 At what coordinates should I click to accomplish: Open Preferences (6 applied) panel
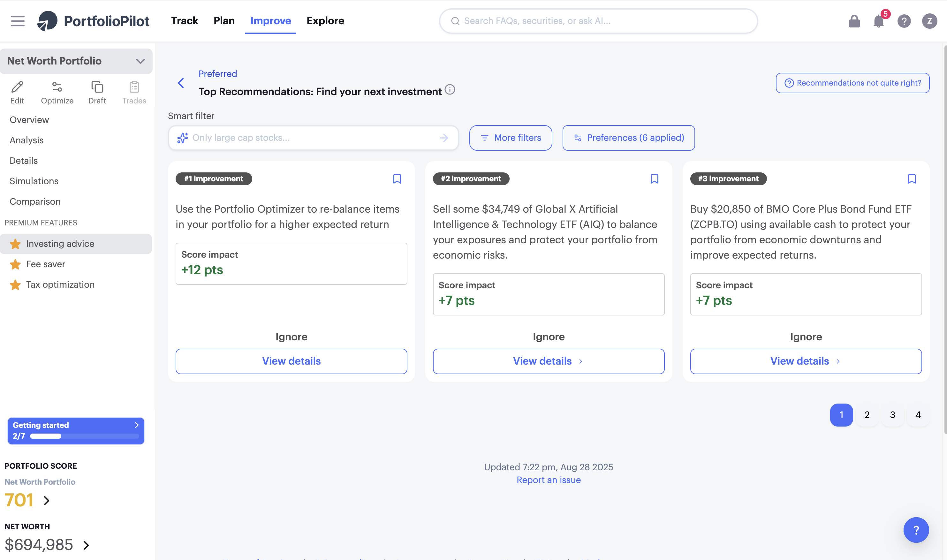(x=629, y=138)
